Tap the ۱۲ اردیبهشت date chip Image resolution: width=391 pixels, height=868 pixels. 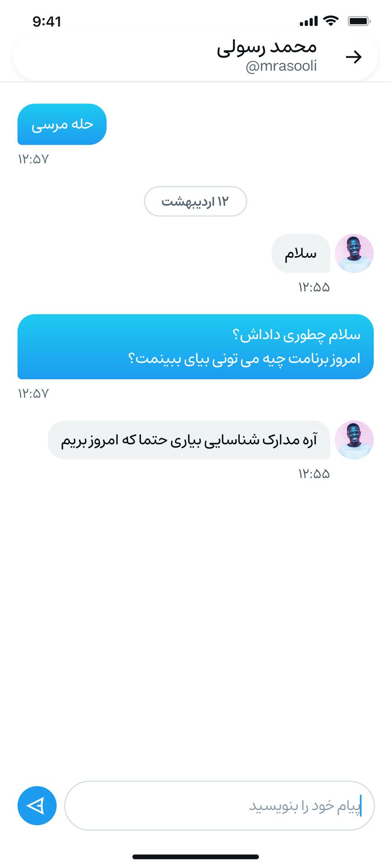pos(195,201)
